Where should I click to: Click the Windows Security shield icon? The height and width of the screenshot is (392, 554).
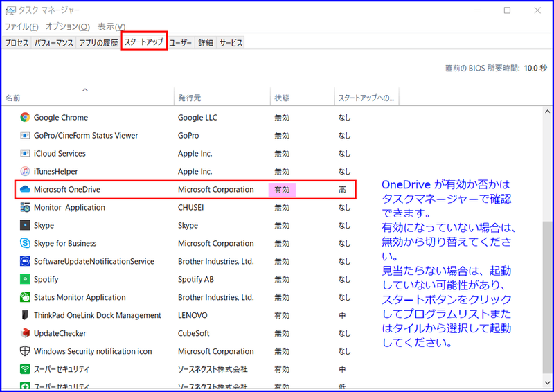click(25, 351)
